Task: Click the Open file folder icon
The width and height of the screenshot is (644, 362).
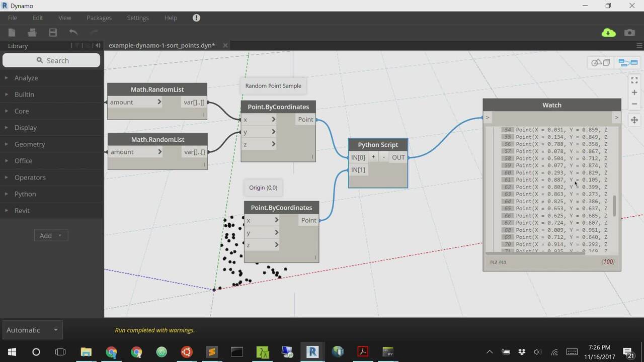Action: point(32,33)
